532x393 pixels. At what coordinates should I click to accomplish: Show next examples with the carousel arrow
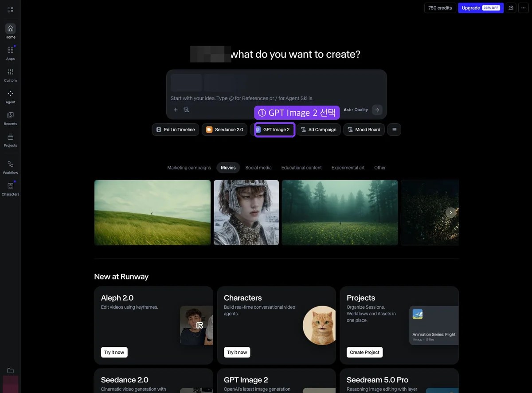[x=451, y=212]
